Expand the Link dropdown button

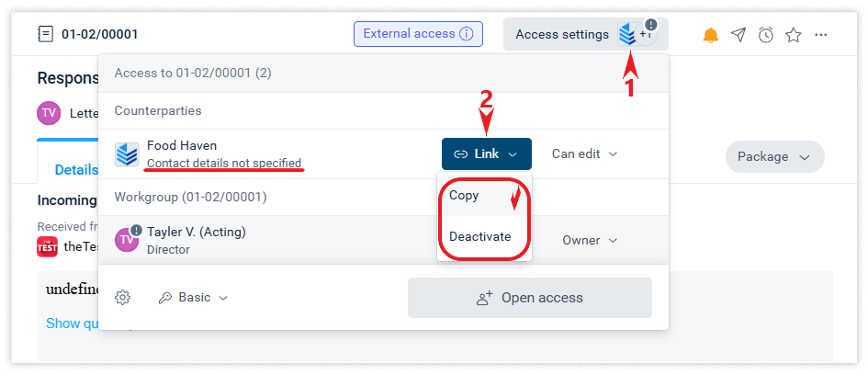point(486,154)
